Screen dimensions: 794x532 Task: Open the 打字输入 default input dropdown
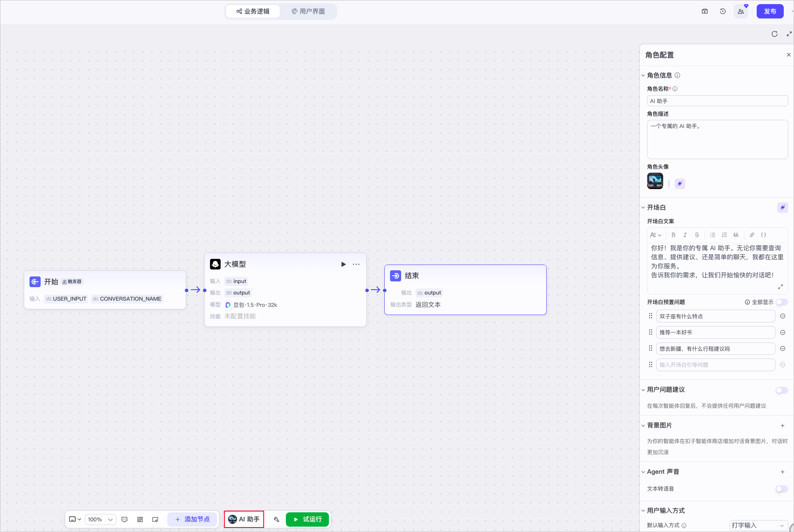point(758,525)
